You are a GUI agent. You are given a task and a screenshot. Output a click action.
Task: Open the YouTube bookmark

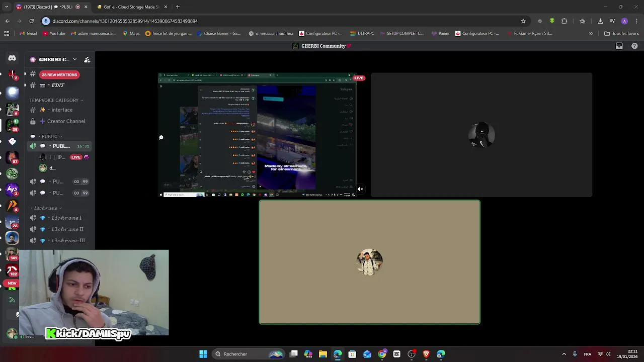(x=54, y=34)
